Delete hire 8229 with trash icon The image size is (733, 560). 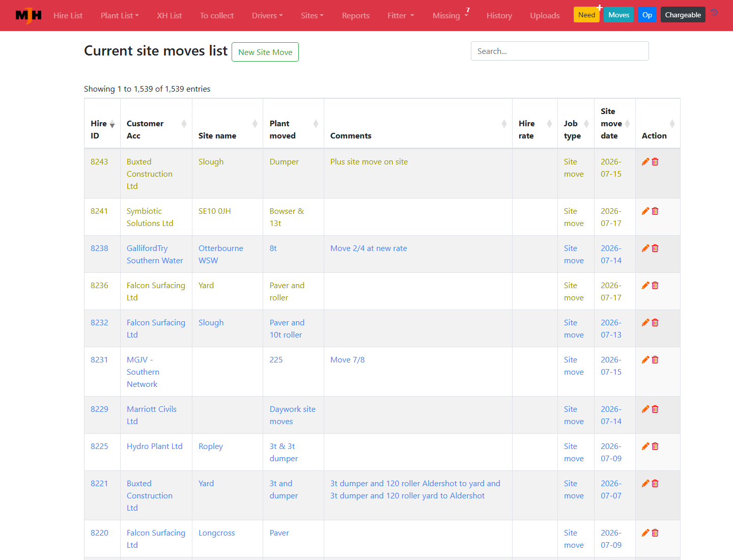[655, 409]
